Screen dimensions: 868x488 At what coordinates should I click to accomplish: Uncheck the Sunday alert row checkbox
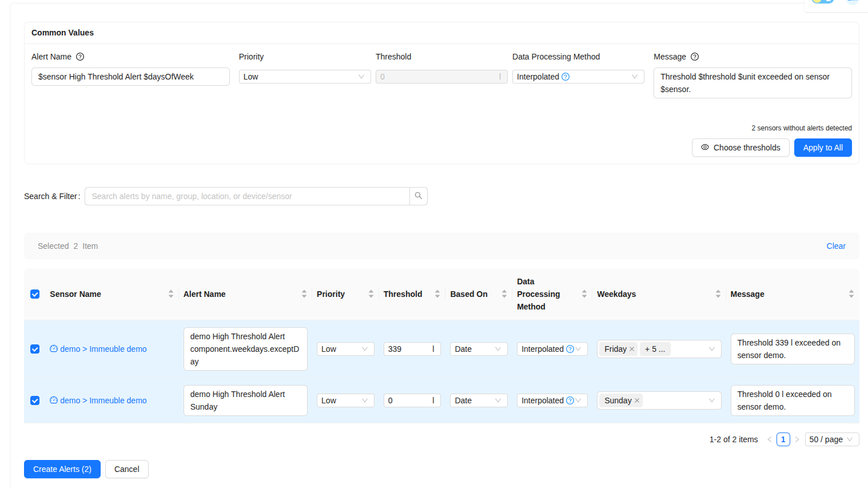[x=35, y=400]
